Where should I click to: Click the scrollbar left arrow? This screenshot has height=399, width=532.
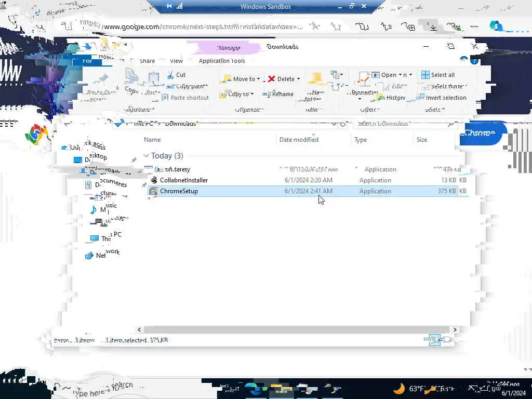[x=139, y=329]
